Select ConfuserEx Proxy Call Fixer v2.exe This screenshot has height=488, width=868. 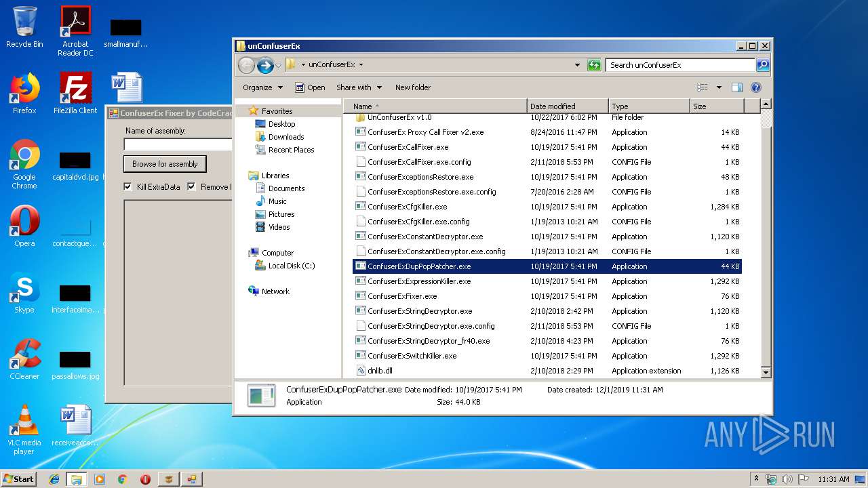547,132
